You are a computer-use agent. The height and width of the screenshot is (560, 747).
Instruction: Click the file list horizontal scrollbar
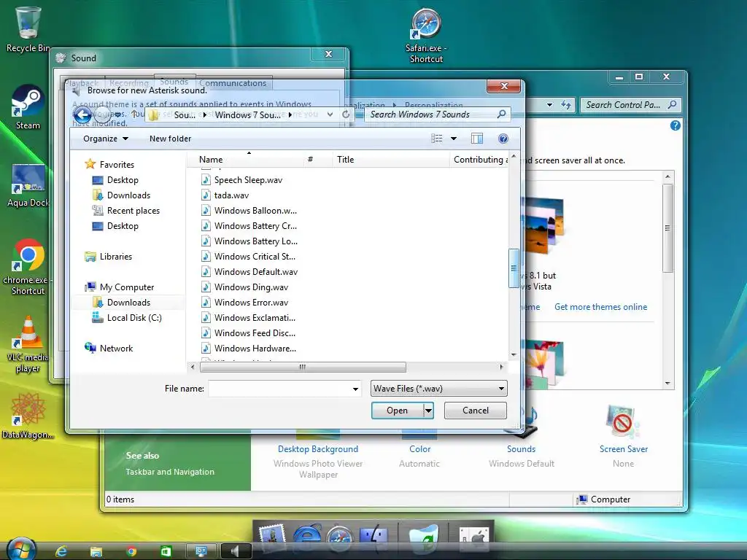pos(303,367)
